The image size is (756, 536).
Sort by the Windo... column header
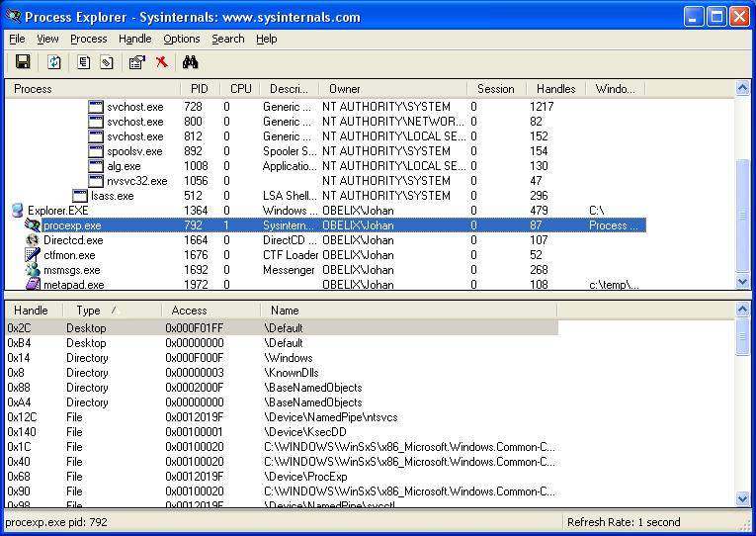(x=616, y=89)
